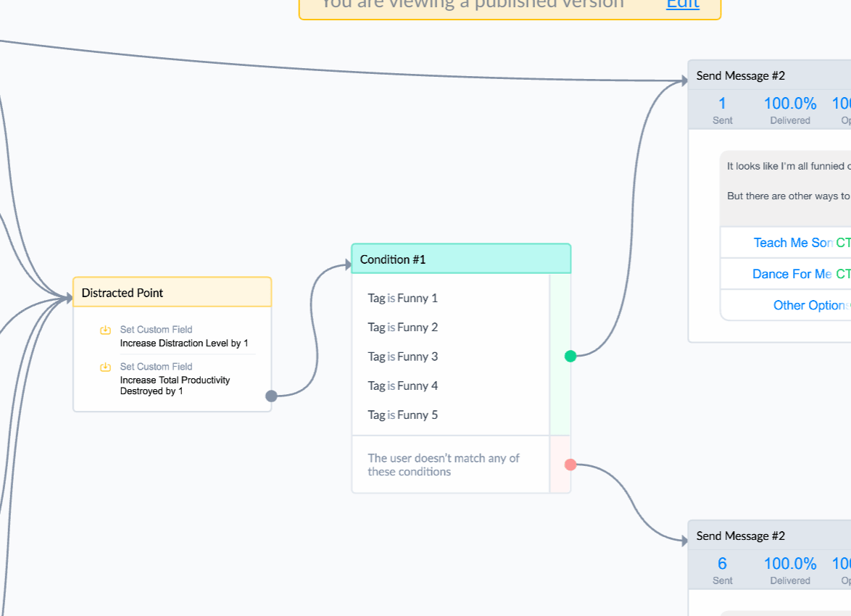
Task: Click lower node's 100.0% Delivered stat
Action: 790,570
